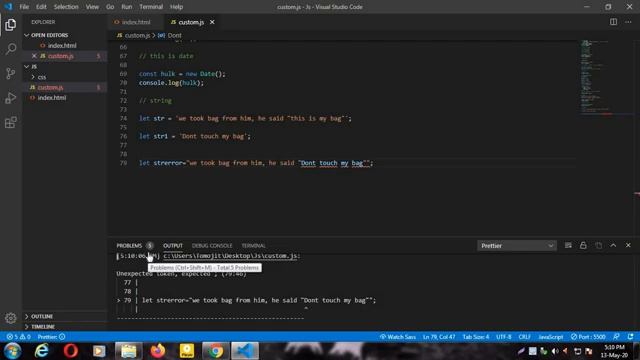
Task: Open the File menu
Action: [24, 7]
